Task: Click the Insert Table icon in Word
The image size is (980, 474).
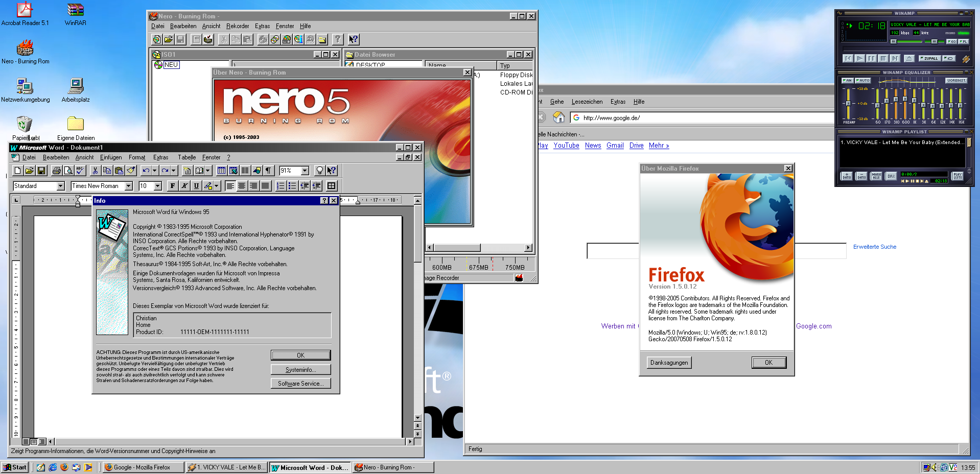Action: [x=221, y=171]
